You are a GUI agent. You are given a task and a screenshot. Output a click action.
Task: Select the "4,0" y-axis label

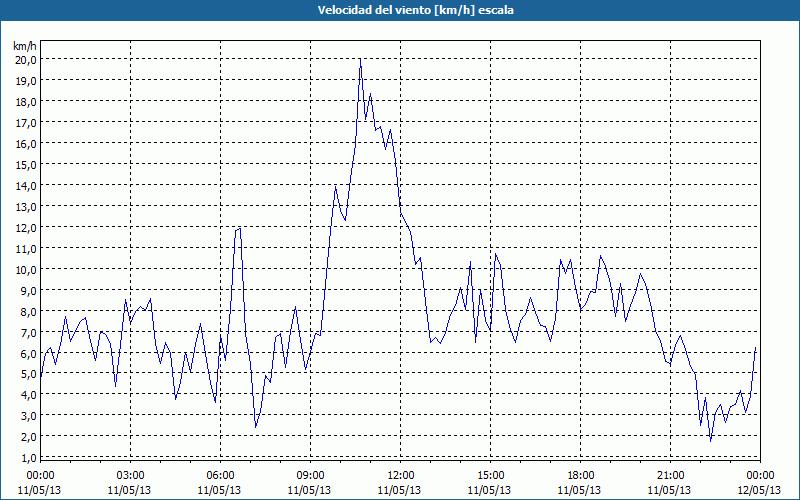28,394
